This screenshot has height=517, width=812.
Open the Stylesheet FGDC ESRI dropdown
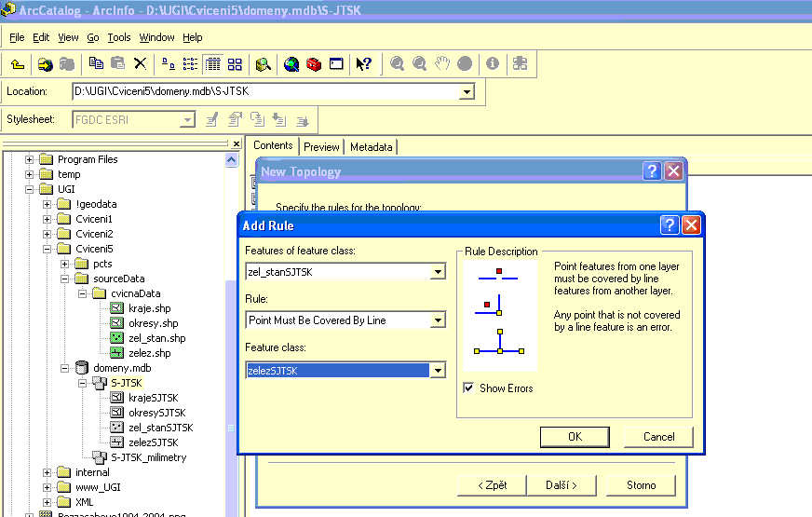click(187, 119)
